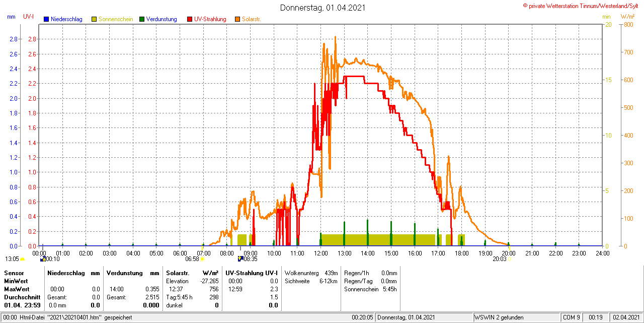Screen dimensions: 644x323
Task: Select the Niederschlag legend label
Action: [67, 19]
